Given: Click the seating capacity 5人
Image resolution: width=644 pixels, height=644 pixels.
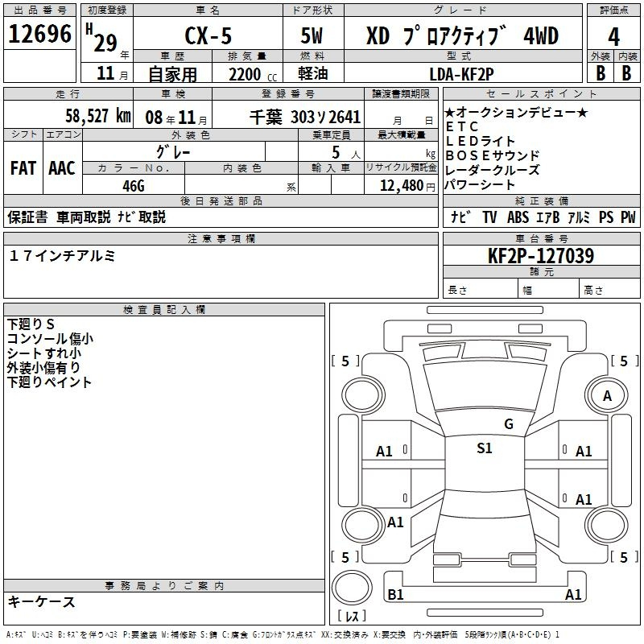Looking at the screenshot, I should pos(346,152).
